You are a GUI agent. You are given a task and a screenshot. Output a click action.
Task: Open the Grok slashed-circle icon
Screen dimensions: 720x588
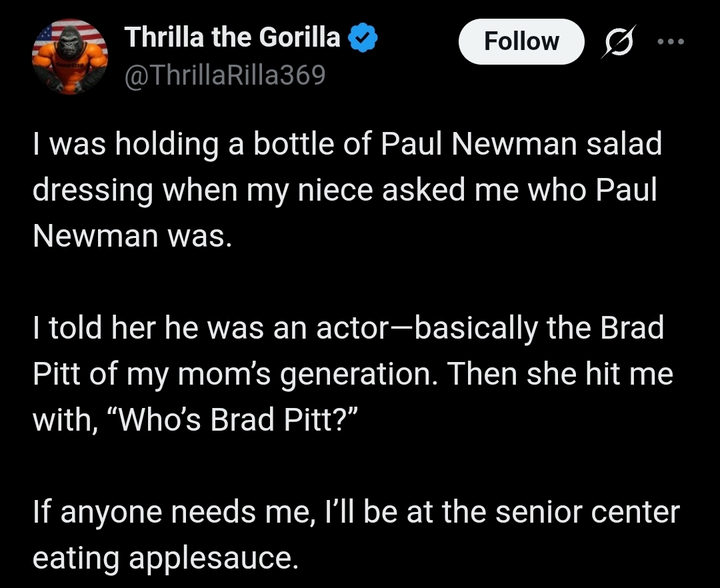pyautogui.click(x=618, y=42)
